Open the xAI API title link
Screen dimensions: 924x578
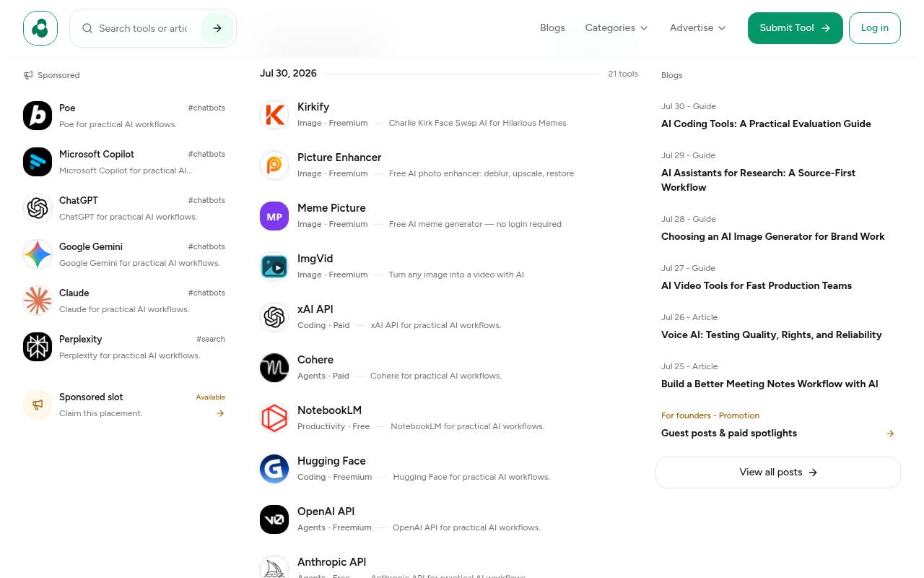(315, 309)
